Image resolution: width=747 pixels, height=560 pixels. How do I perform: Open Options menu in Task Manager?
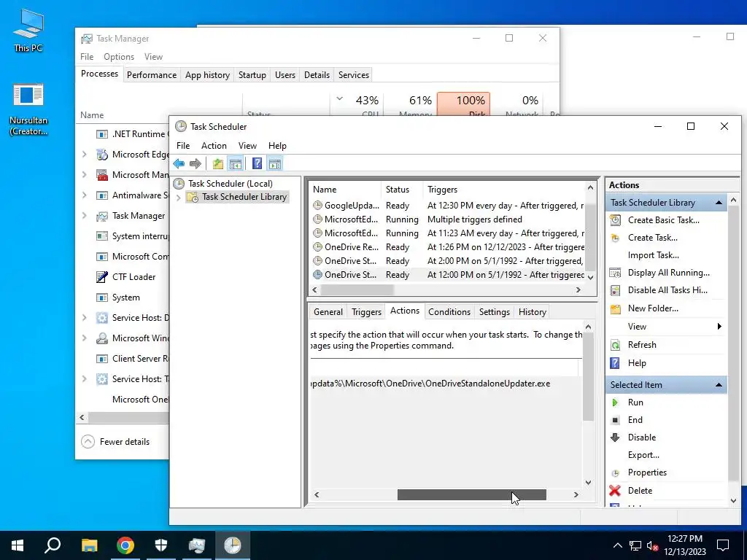coord(119,57)
